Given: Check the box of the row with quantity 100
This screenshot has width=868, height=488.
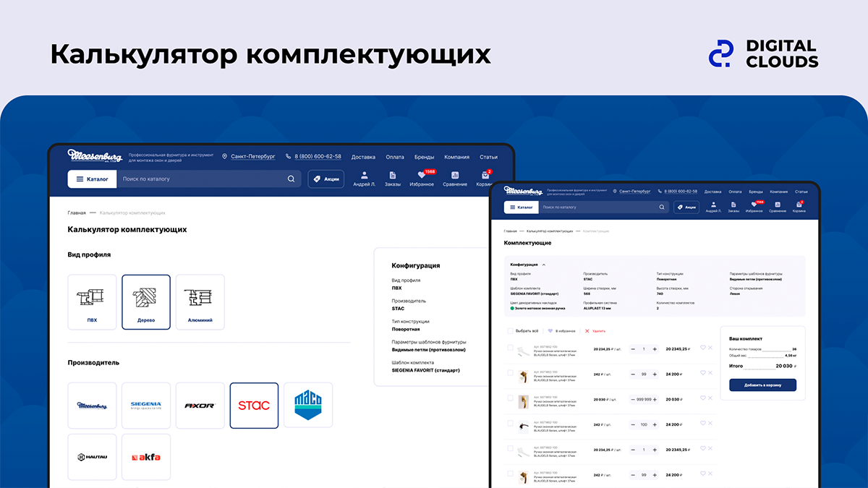Looking at the screenshot, I should pyautogui.click(x=511, y=424).
